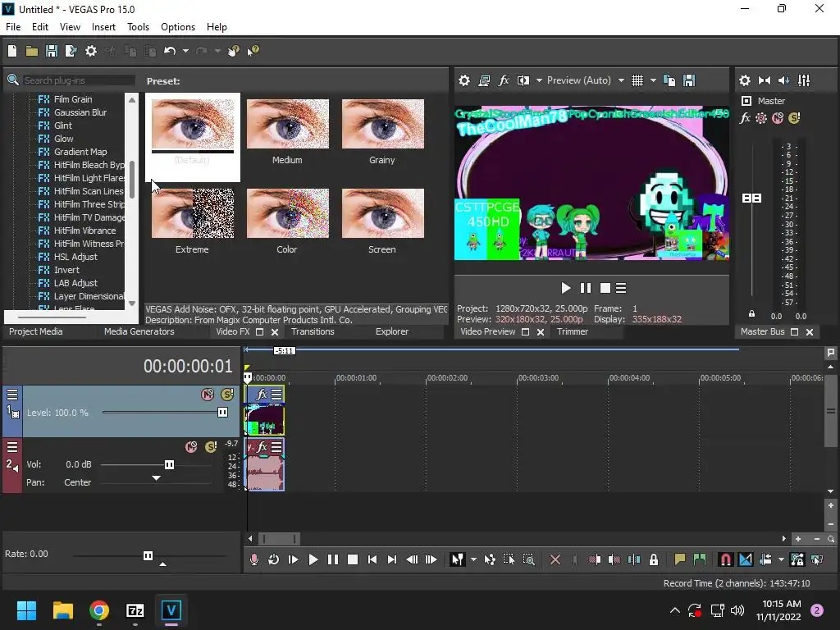This screenshot has height=630, width=840.
Task: Toggle Dim Output speaker icon
Action: pyautogui.click(x=783, y=80)
